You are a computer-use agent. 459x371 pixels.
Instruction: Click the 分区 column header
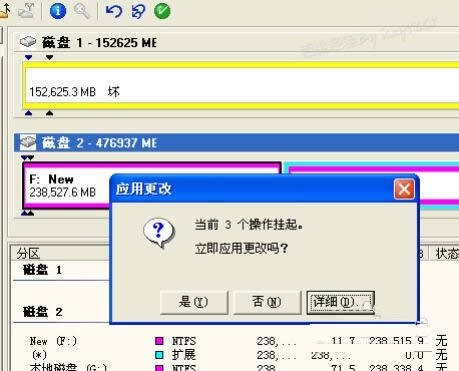tap(60, 253)
